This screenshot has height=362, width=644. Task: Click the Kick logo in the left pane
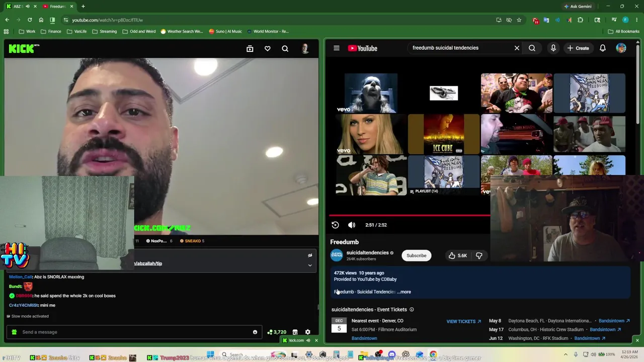click(23, 49)
